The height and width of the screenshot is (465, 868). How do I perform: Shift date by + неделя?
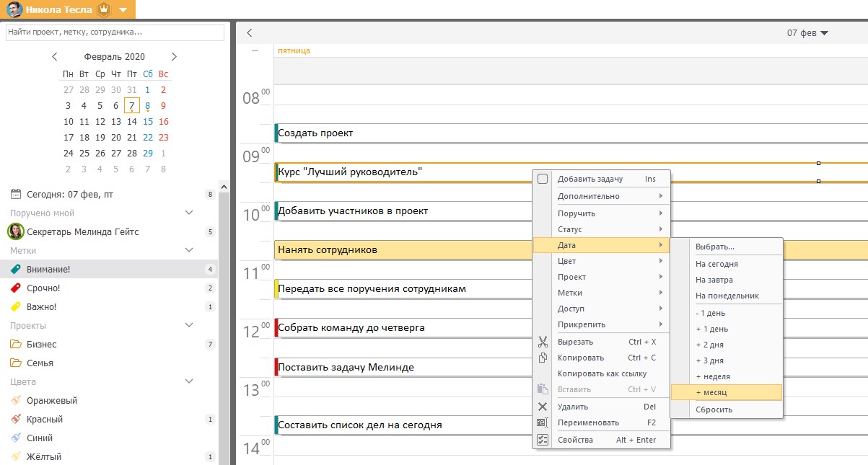pos(727,376)
